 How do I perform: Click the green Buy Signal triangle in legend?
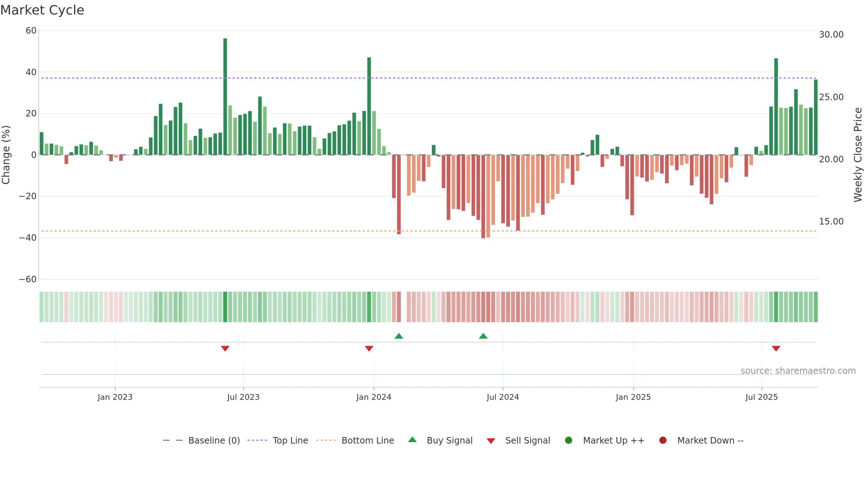tap(412, 440)
